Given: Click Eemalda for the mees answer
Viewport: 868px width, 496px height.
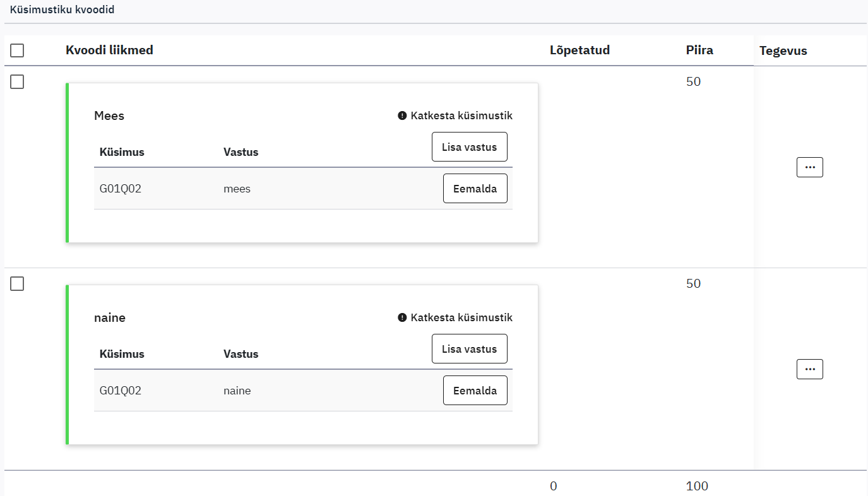Looking at the screenshot, I should (x=475, y=189).
